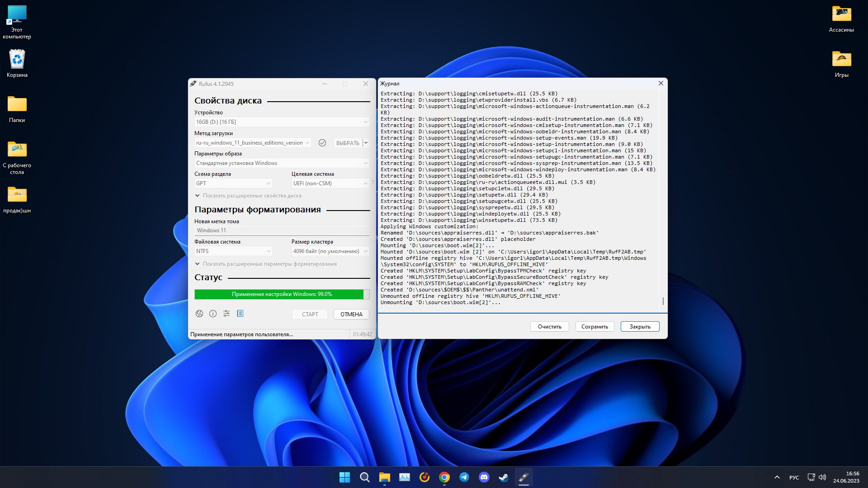Click the Rufus taskbar icon
868x488 pixels.
[x=524, y=477]
